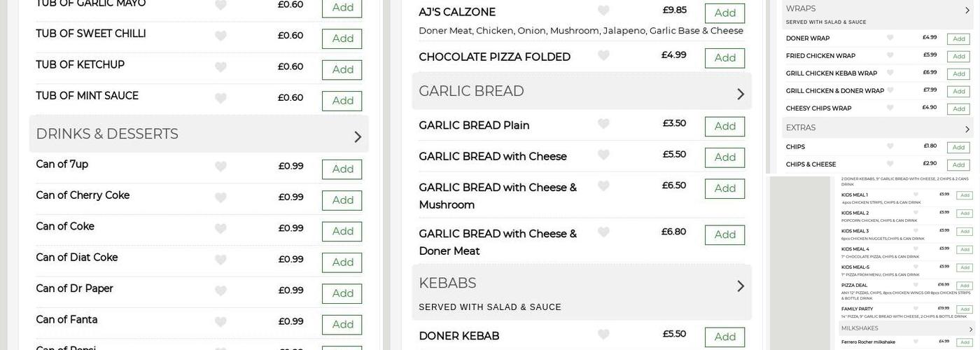The height and width of the screenshot is (350, 980).
Task: Favorite Can of Cherry Coke heart
Action: pyautogui.click(x=220, y=197)
